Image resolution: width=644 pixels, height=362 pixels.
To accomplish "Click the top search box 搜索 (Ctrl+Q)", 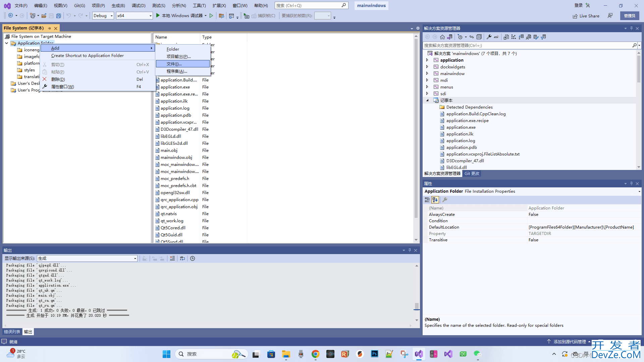I will tap(311, 5).
